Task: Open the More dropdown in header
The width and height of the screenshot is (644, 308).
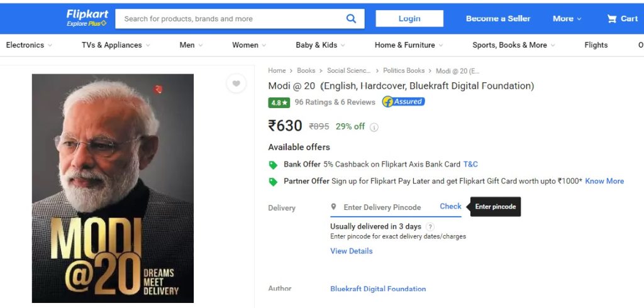Action: tap(567, 19)
